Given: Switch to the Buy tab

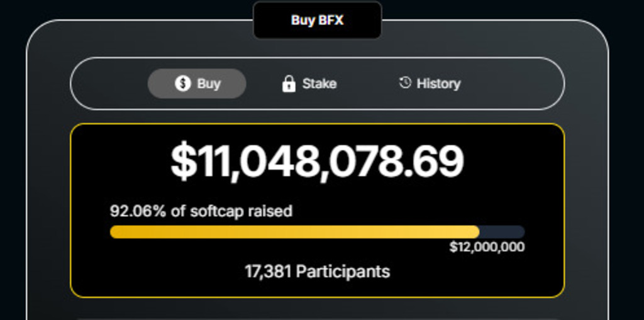Looking at the screenshot, I should tap(197, 84).
